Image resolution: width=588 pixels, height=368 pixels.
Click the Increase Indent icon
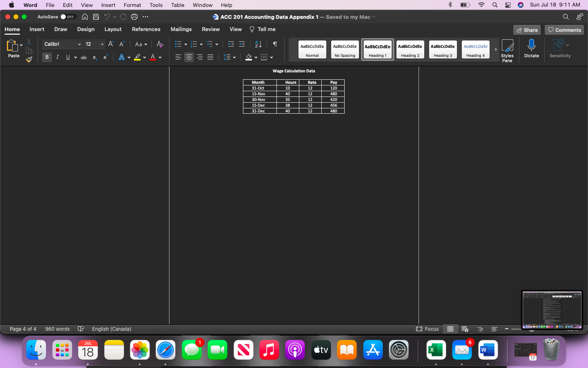click(x=241, y=44)
